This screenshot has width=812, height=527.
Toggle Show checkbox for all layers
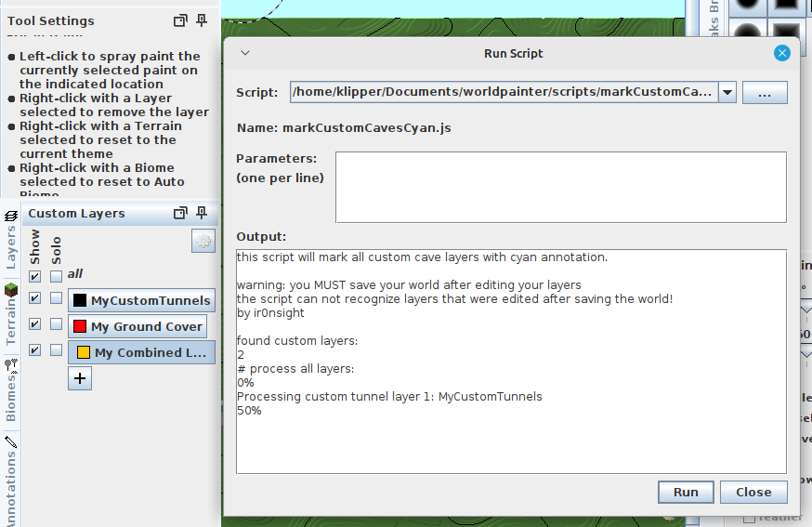(x=34, y=276)
